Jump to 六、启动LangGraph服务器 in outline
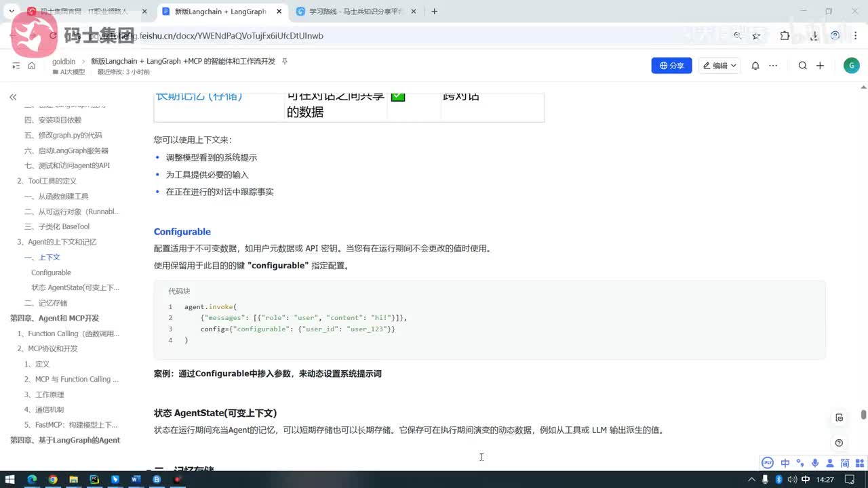The width and height of the screenshot is (868, 488). [66, 150]
